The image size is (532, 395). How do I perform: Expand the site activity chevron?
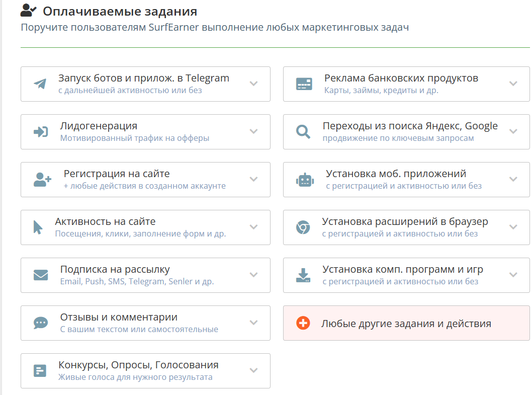coord(254,227)
